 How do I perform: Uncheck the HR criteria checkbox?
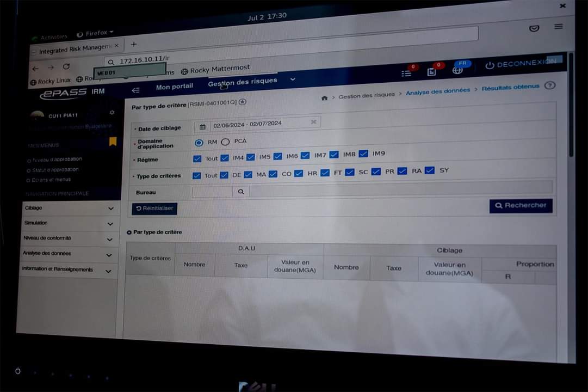tap(299, 173)
